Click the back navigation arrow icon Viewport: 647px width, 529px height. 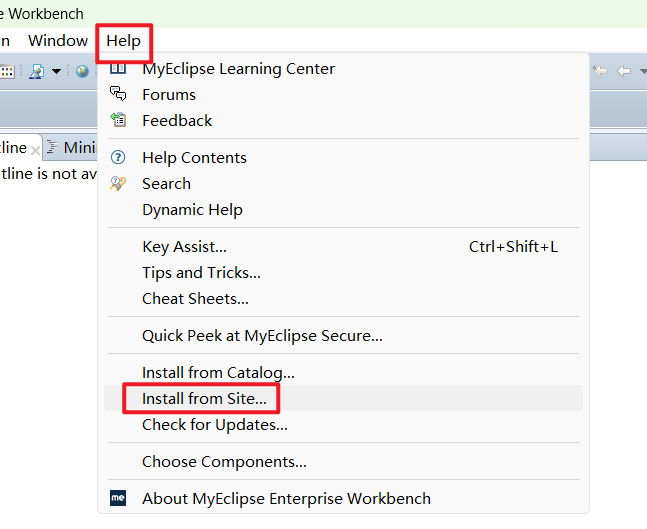(624, 71)
